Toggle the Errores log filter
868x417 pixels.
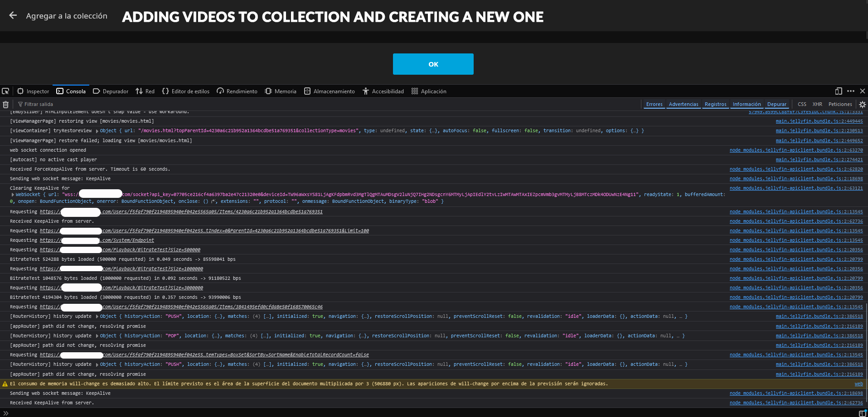pos(654,104)
